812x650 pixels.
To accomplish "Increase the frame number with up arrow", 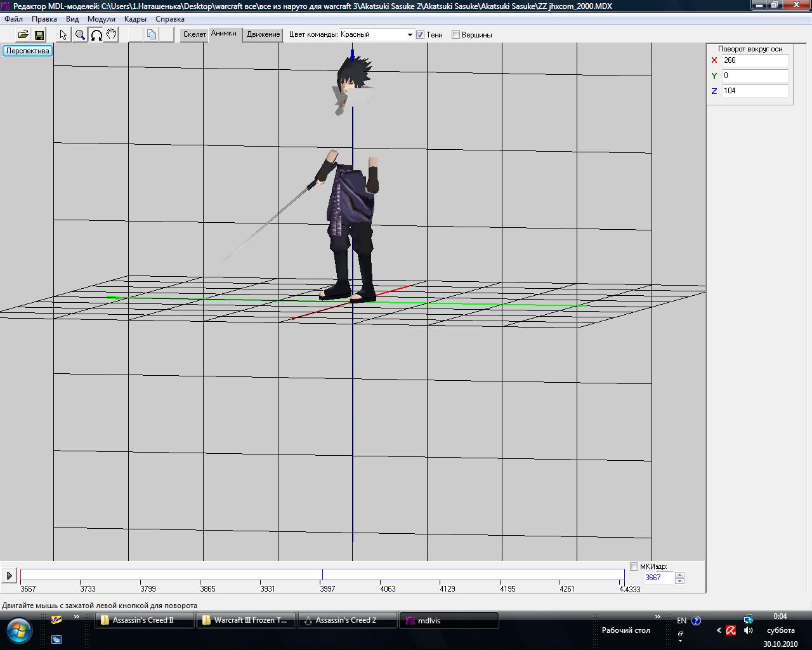I will tap(680, 574).
